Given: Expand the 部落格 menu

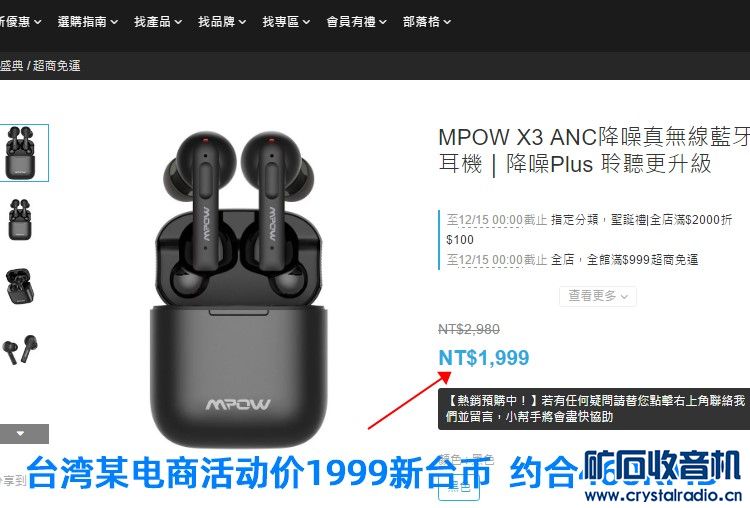Looking at the screenshot, I should pos(427,22).
